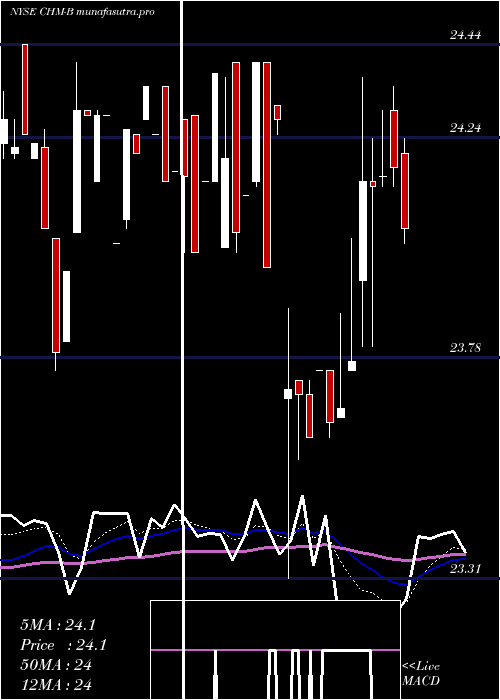Click the 24.24 price level label
Viewport: 500px width, 700px height.
tap(465, 128)
